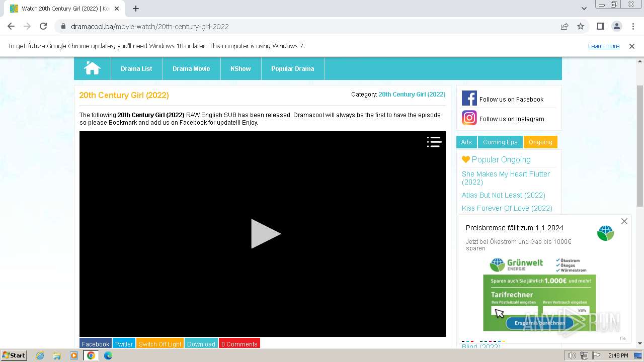Open 20th Century Girl category link

(x=412, y=94)
